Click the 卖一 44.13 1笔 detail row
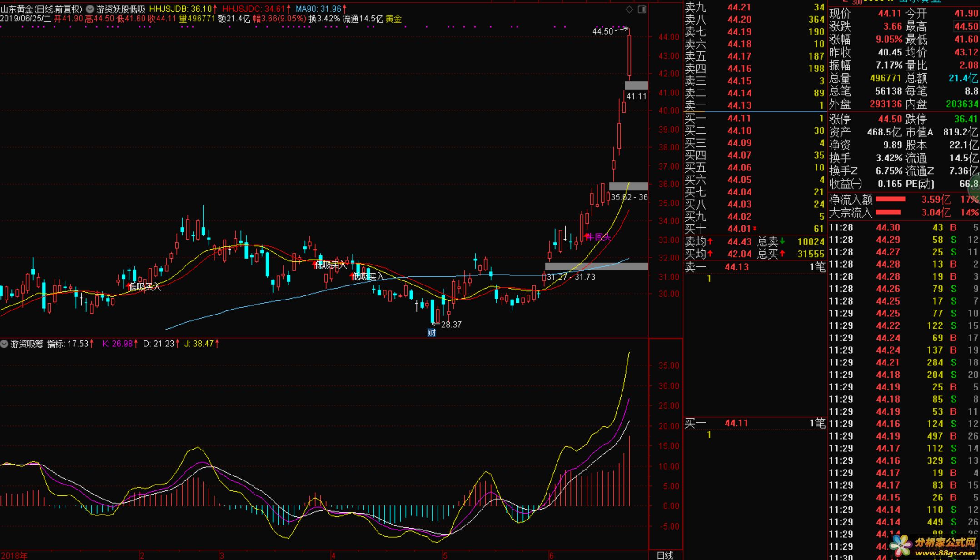980x560 pixels. [x=755, y=267]
